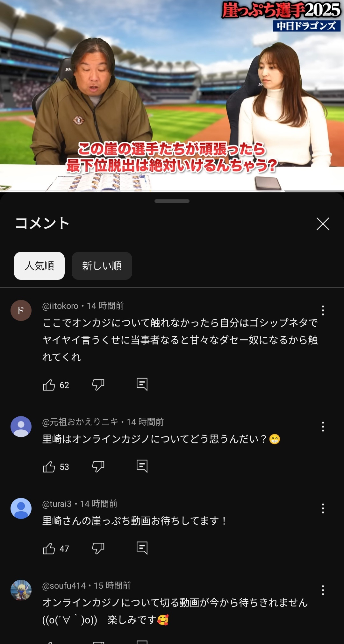Dislike the @iitokoro comment
344x644 pixels.
click(x=98, y=385)
